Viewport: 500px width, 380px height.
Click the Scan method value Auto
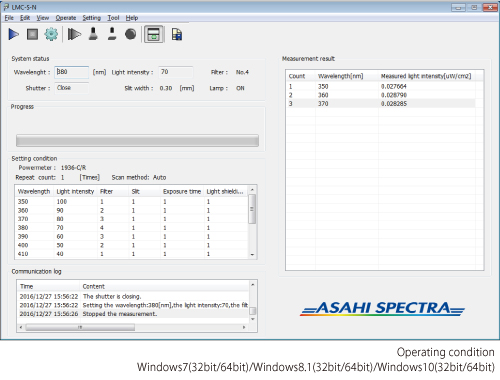(x=159, y=177)
